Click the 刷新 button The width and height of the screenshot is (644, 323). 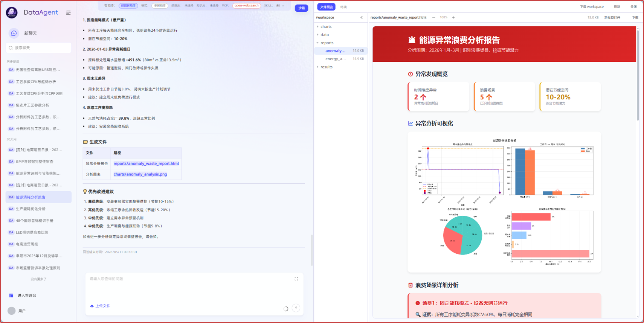[x=617, y=7]
